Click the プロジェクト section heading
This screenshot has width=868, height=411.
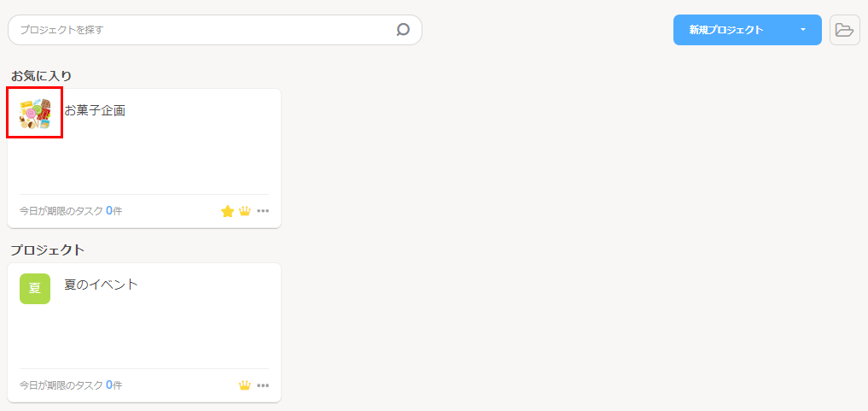pos(47,250)
